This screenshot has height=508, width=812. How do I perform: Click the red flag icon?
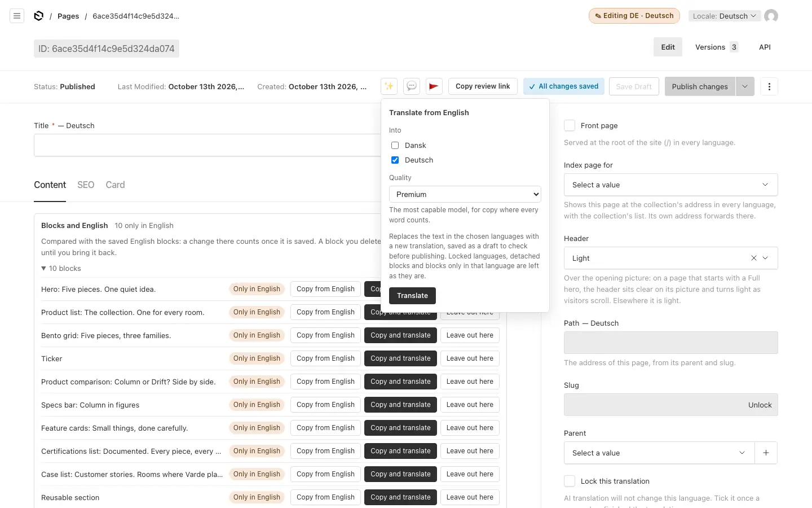[434, 86]
